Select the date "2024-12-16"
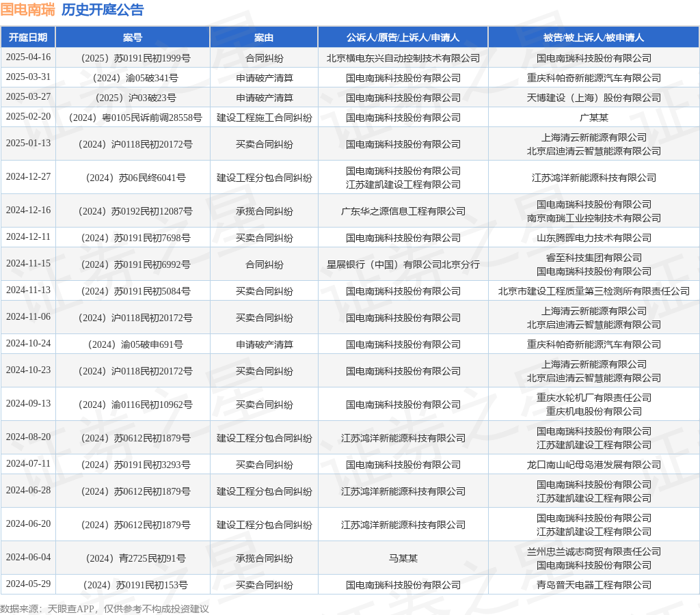The image size is (700, 615). [28, 210]
